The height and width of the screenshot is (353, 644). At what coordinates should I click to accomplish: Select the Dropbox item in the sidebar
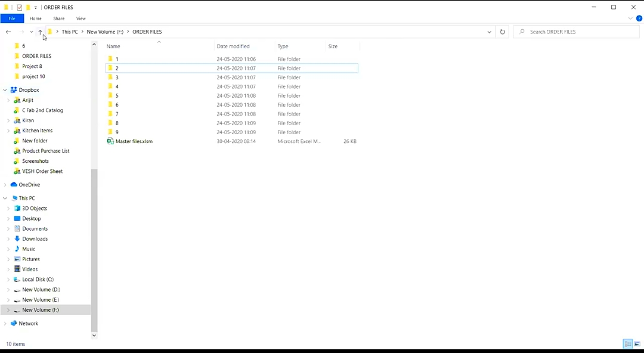click(x=29, y=89)
